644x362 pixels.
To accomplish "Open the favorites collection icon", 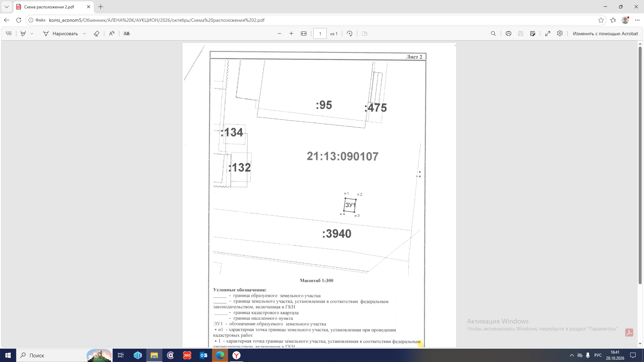I will pyautogui.click(x=613, y=20).
